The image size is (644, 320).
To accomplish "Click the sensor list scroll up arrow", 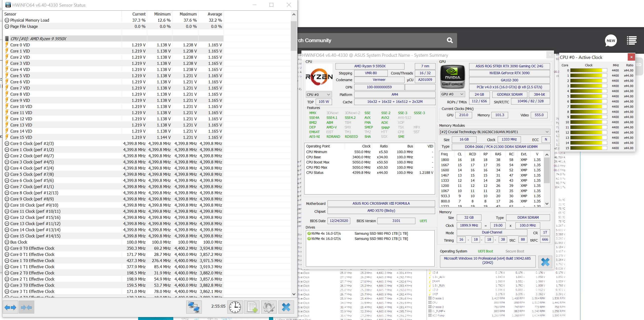I will (x=294, y=15).
